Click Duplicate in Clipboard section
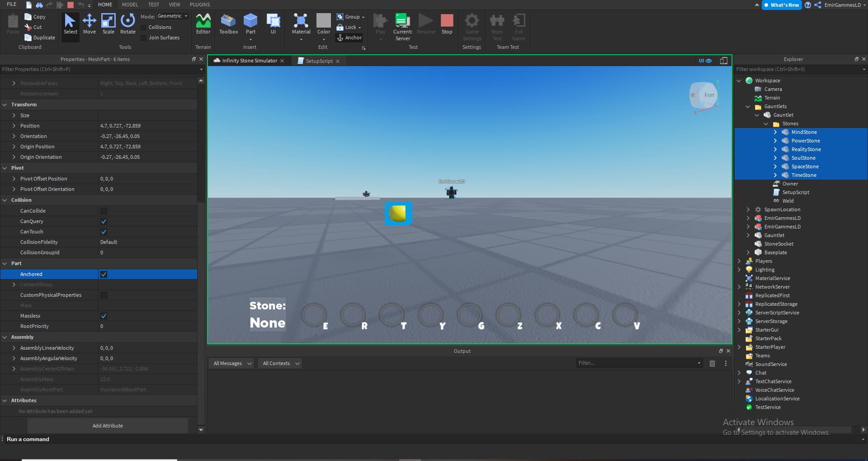 [40, 38]
